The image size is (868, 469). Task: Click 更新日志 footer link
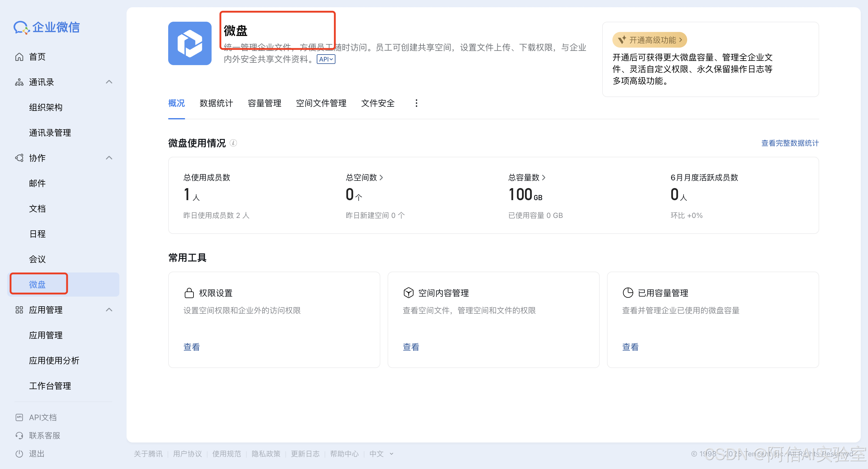pos(305,454)
